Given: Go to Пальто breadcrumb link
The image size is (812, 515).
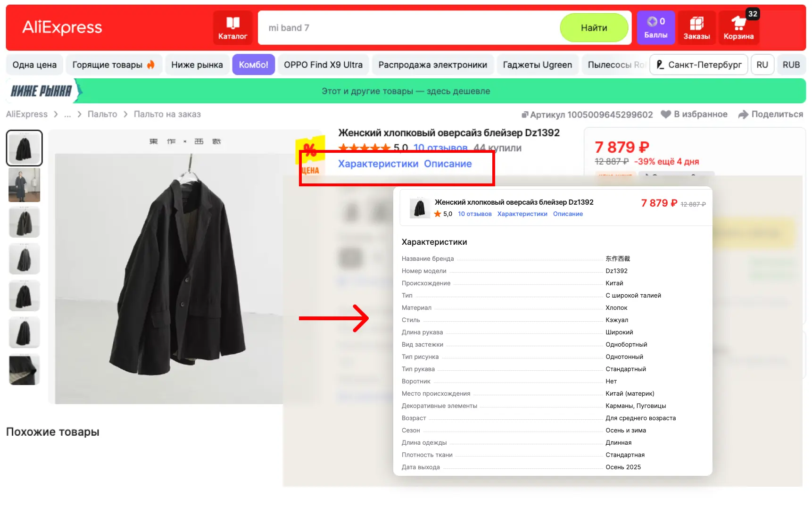Looking at the screenshot, I should 102,114.
